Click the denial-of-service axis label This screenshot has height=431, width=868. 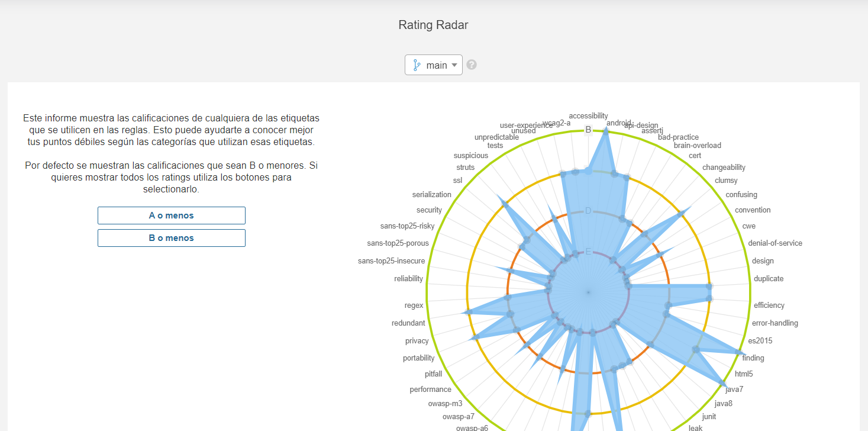[x=775, y=243]
